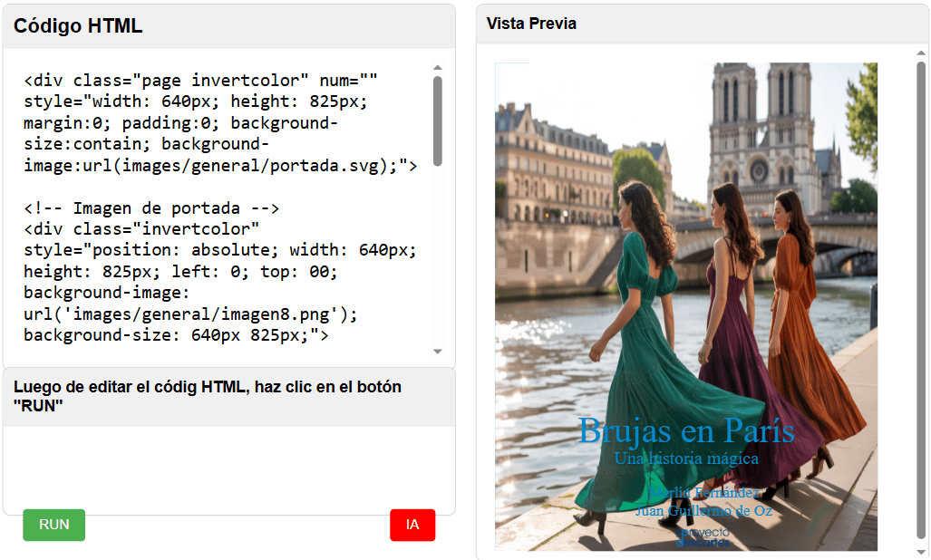The image size is (931, 560).
Task: Click the green RUN button
Action: tap(54, 525)
